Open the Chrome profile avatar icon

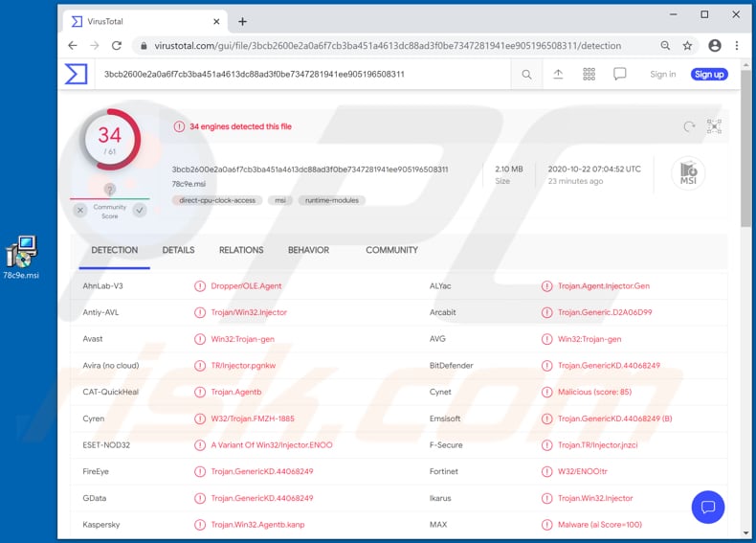click(x=715, y=45)
